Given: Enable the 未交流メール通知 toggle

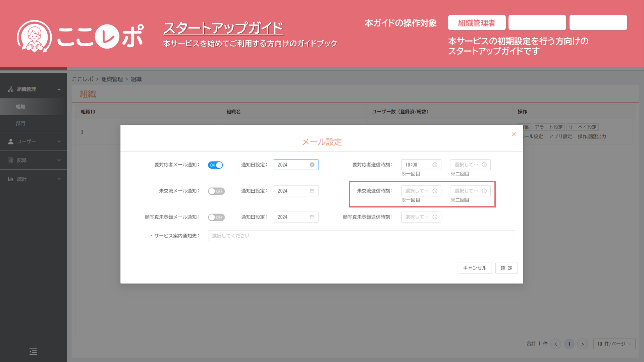Looking at the screenshot, I should [216, 191].
